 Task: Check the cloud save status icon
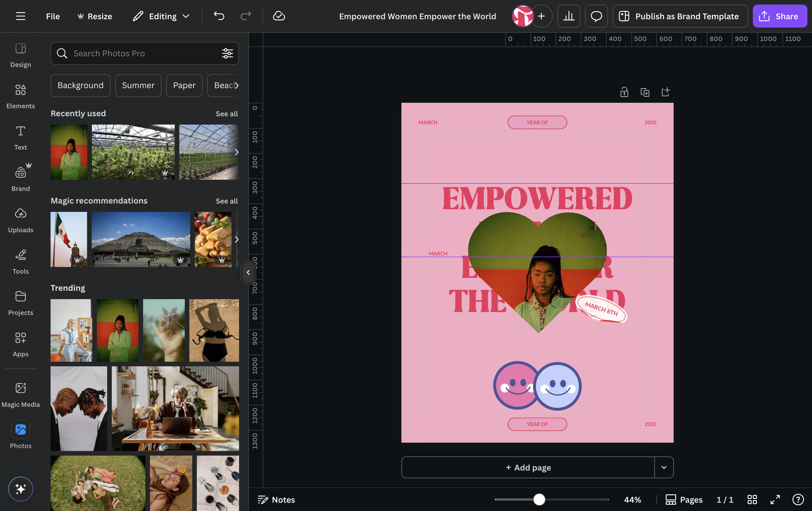(x=279, y=16)
